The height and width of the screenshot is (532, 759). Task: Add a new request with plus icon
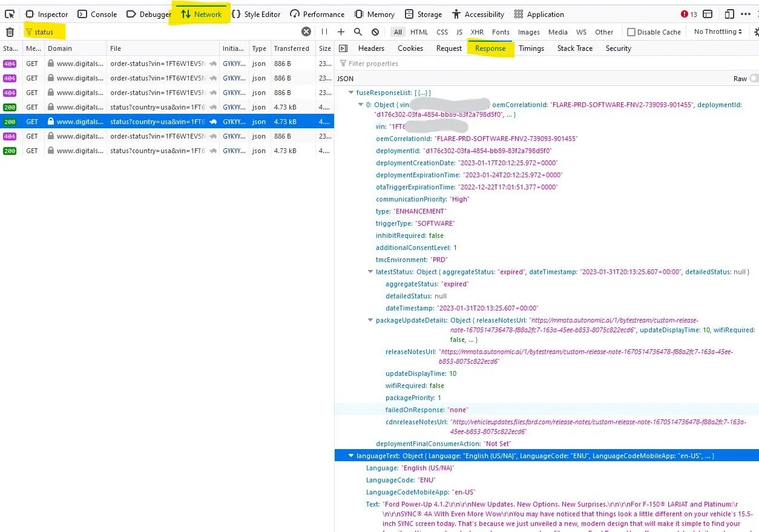click(341, 31)
